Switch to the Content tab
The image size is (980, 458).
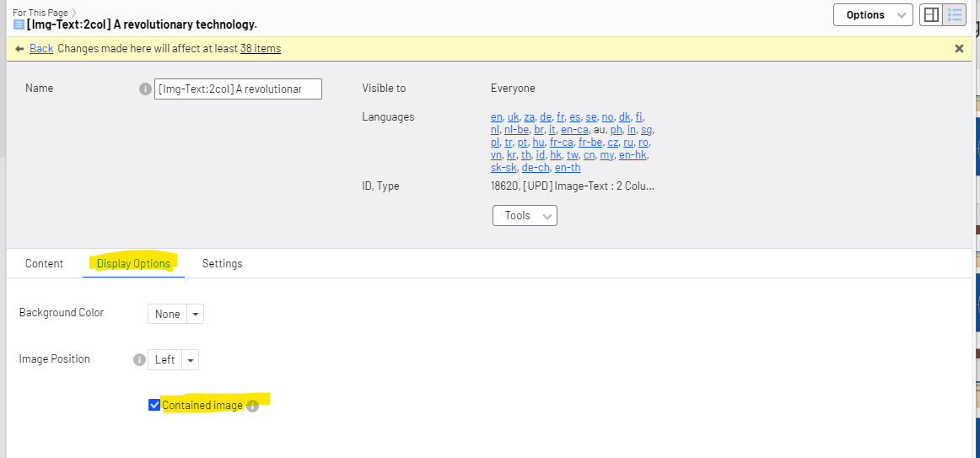tap(44, 263)
